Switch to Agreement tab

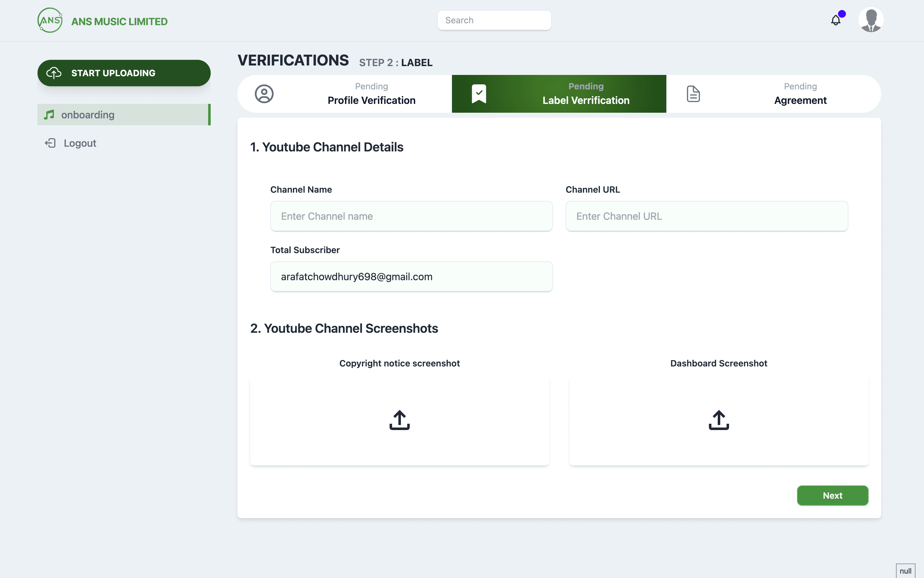[800, 94]
